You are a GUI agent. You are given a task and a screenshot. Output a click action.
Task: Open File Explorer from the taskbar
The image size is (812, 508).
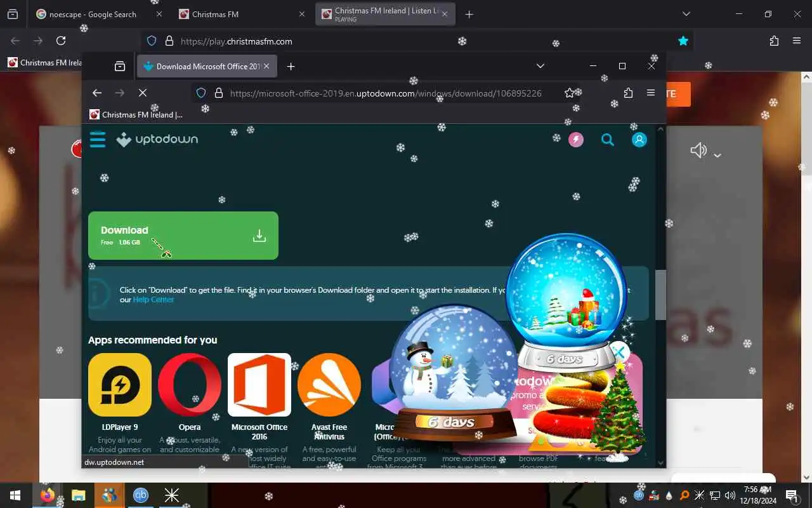pos(79,495)
